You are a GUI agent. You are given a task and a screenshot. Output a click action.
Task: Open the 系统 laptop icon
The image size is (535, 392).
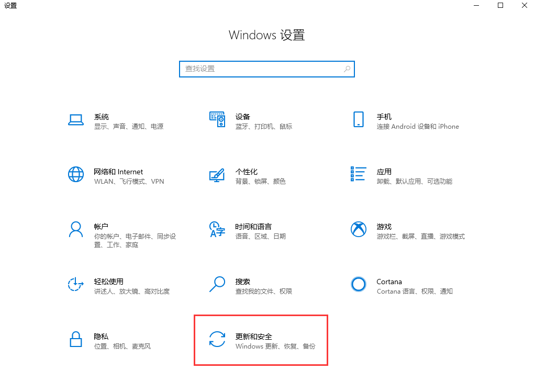click(76, 120)
